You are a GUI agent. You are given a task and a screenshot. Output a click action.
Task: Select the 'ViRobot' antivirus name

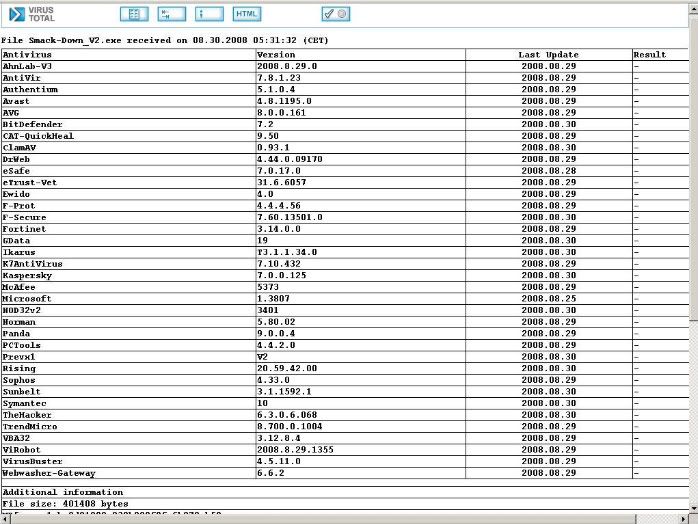point(21,450)
